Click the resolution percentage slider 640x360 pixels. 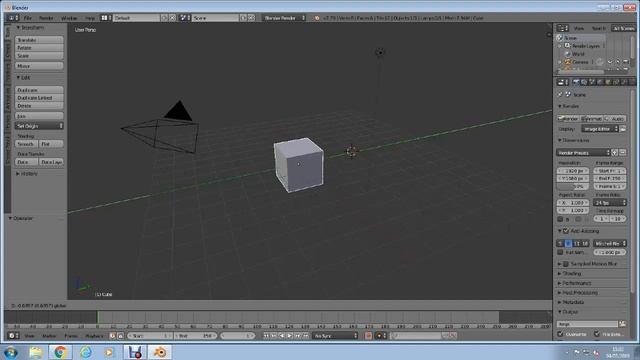click(573, 187)
